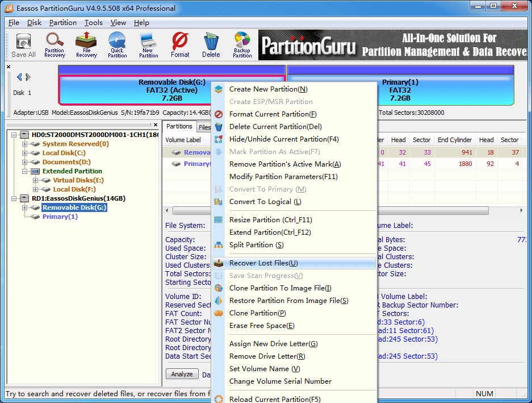Click the End Cylinder column header
532x403 pixels.
455,140
